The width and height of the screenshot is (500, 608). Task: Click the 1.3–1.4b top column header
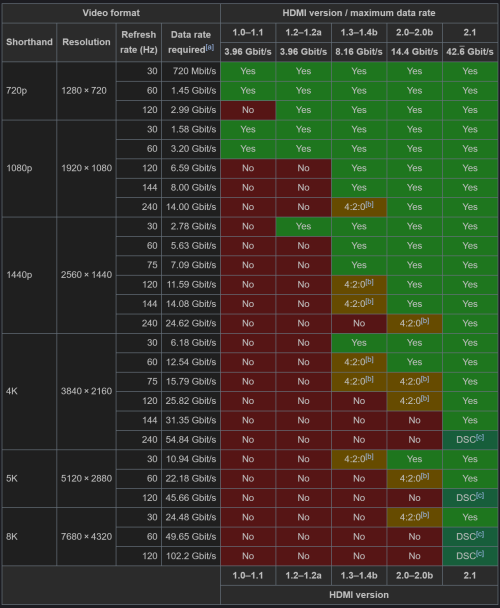(359, 33)
